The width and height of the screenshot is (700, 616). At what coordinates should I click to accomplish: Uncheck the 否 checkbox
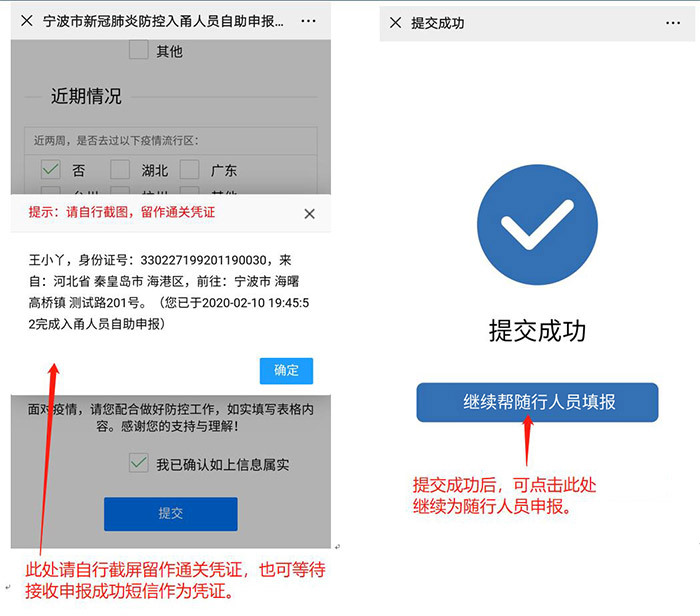coord(50,170)
